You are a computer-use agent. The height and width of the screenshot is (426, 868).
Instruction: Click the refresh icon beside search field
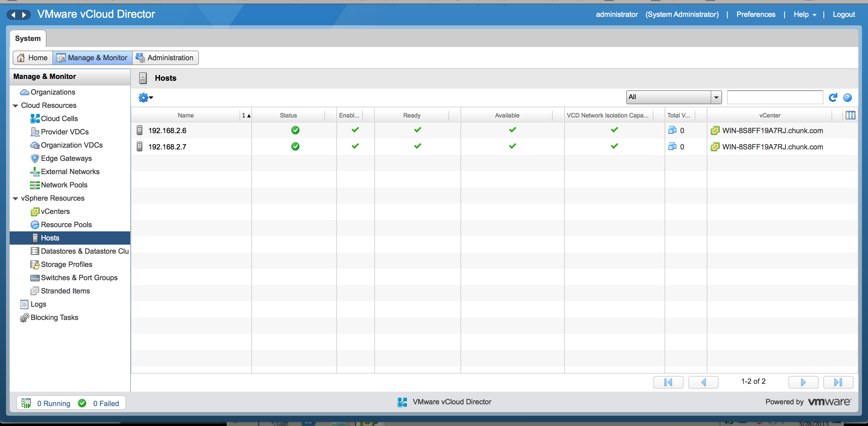click(833, 98)
